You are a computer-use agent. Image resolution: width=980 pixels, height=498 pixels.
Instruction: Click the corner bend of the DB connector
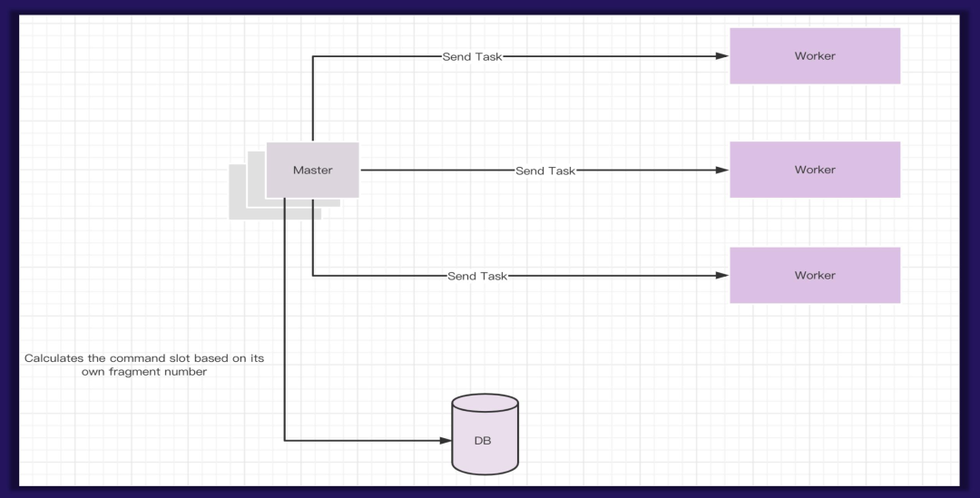tap(285, 441)
